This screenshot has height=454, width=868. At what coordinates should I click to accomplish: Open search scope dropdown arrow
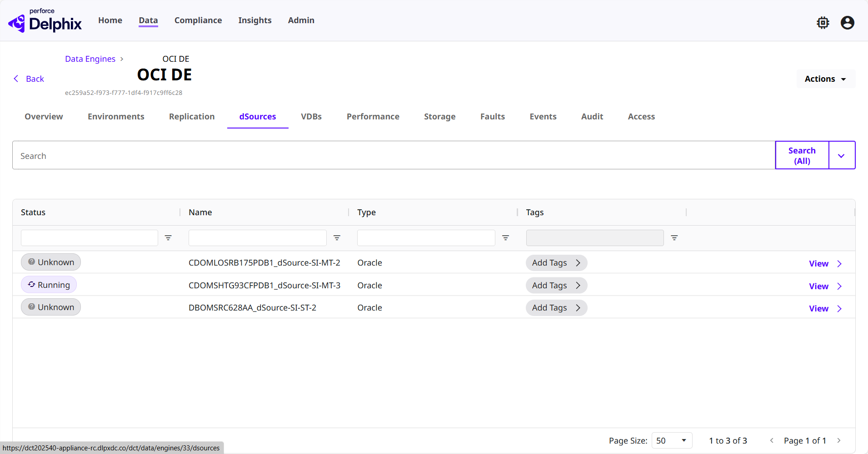click(842, 155)
